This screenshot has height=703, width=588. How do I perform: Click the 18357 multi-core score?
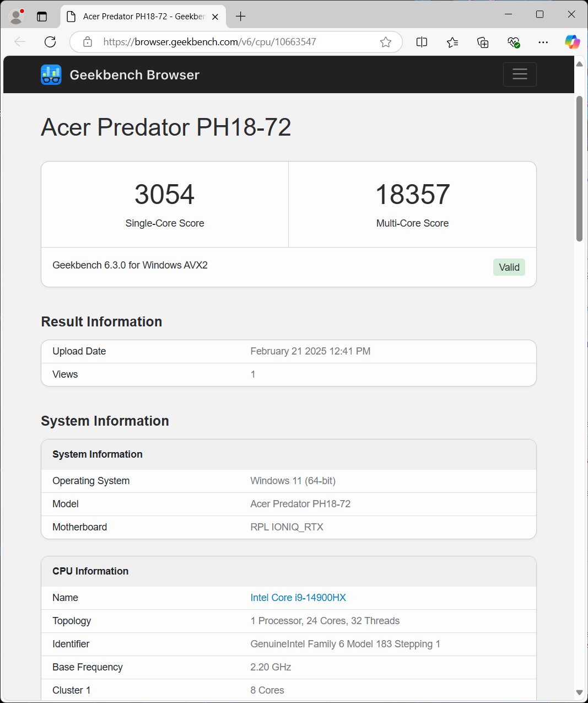pyautogui.click(x=413, y=194)
